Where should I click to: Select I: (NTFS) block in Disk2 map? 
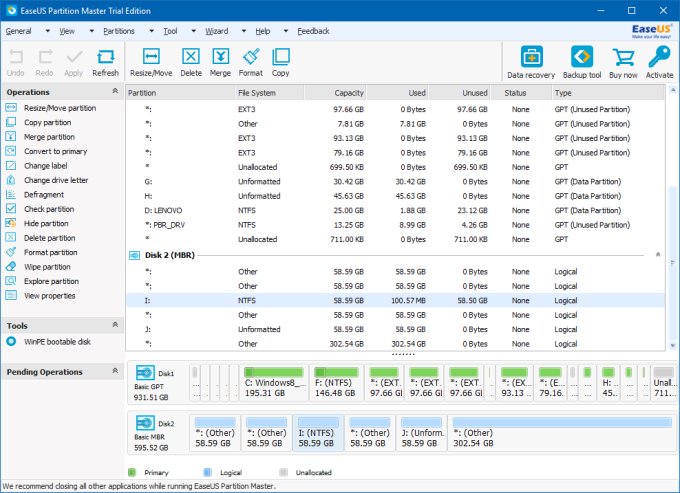318,433
